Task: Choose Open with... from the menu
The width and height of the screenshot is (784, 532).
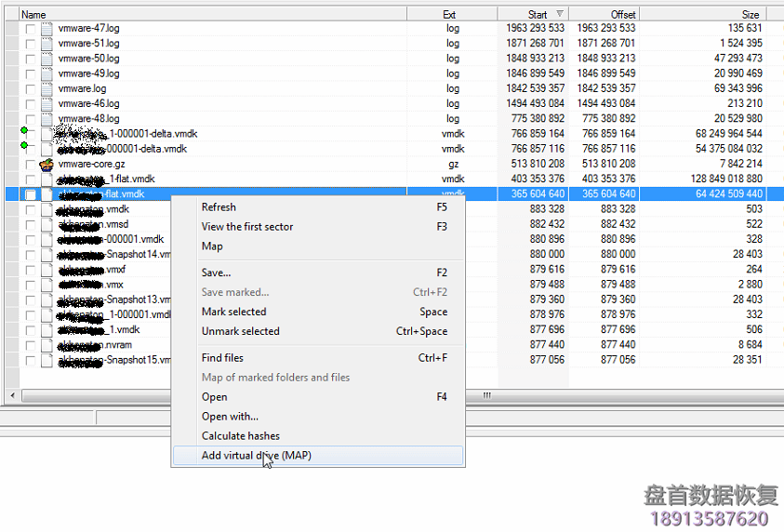Action: point(318,416)
